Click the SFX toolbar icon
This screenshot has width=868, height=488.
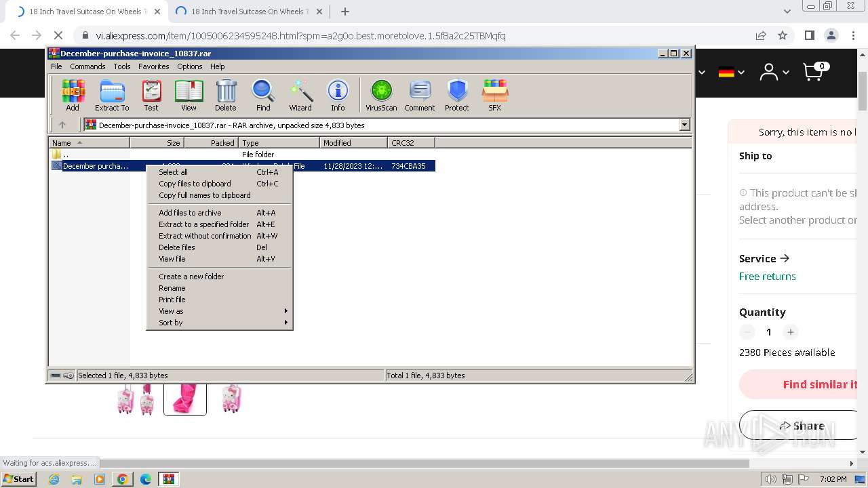pyautogui.click(x=495, y=96)
